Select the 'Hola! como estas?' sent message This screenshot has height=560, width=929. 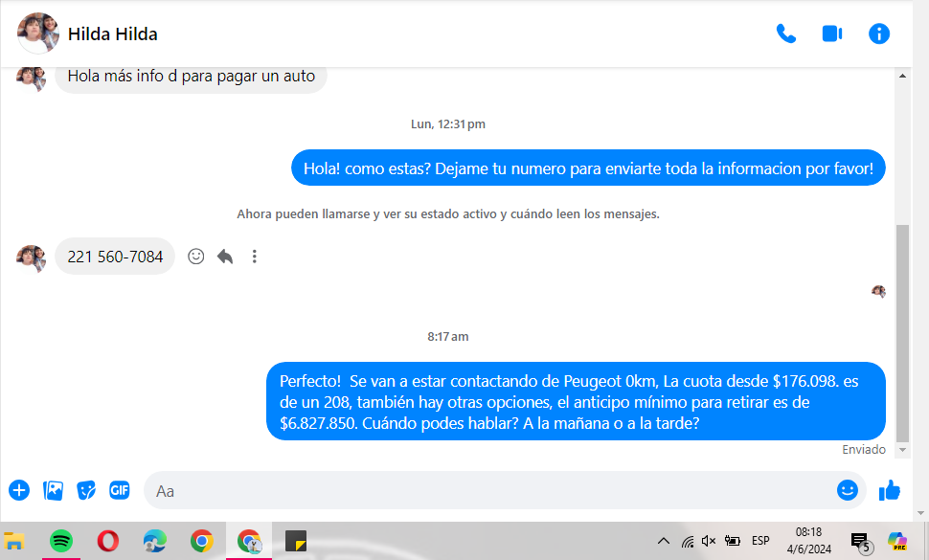(x=588, y=168)
